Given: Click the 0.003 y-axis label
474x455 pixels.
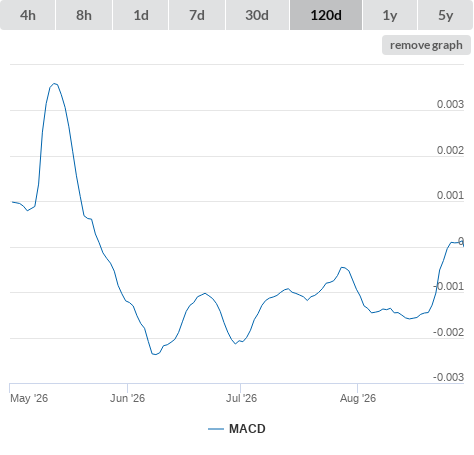Looking at the screenshot, I should point(450,104).
